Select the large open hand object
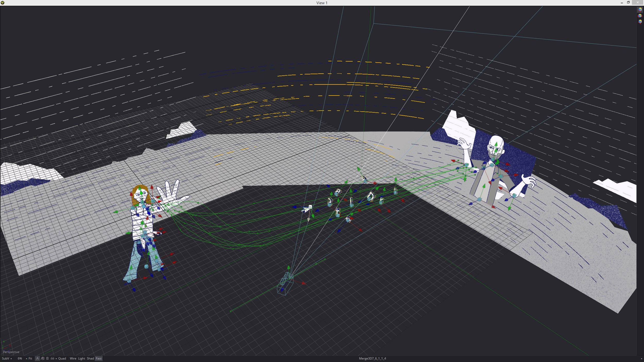 click(x=172, y=193)
